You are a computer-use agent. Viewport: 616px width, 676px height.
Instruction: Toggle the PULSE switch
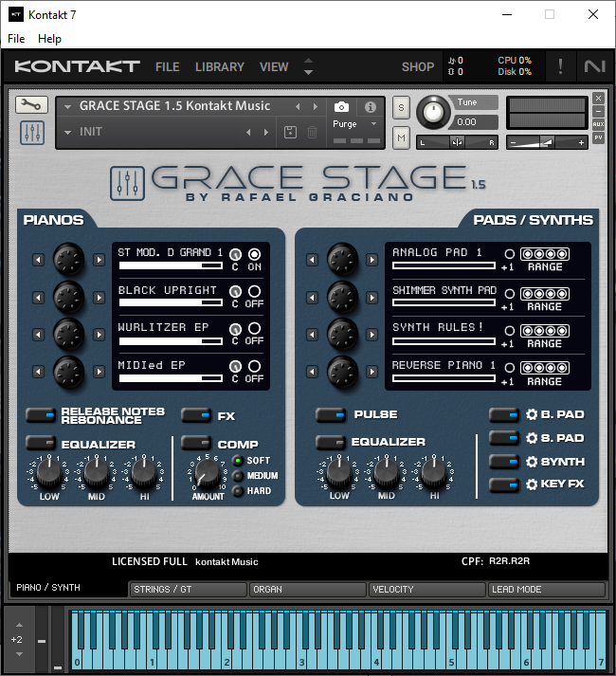pyautogui.click(x=331, y=415)
